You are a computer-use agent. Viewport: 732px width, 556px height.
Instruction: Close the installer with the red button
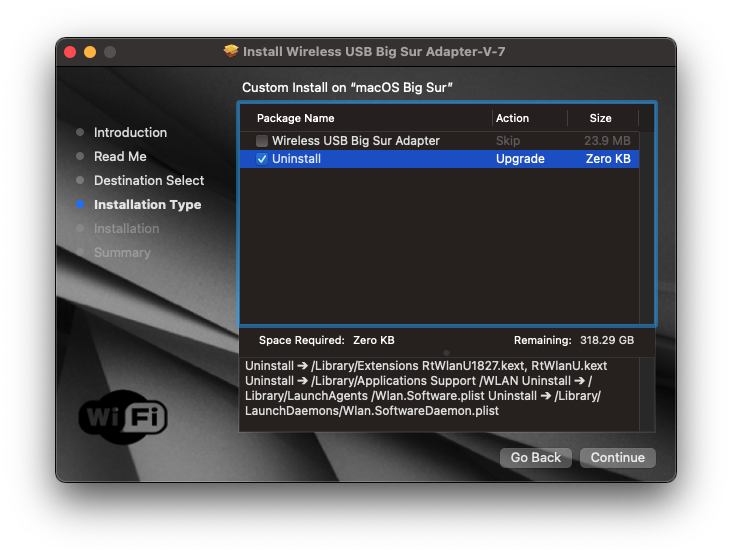pos(70,52)
